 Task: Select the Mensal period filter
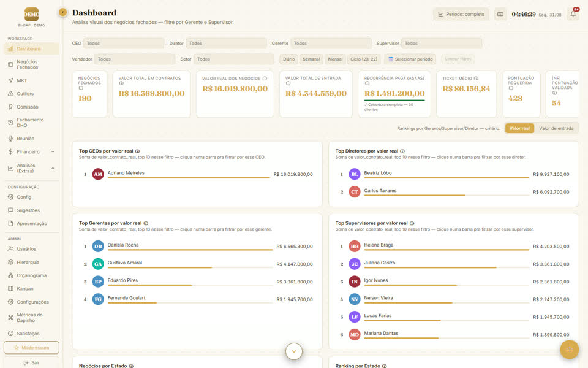click(335, 59)
